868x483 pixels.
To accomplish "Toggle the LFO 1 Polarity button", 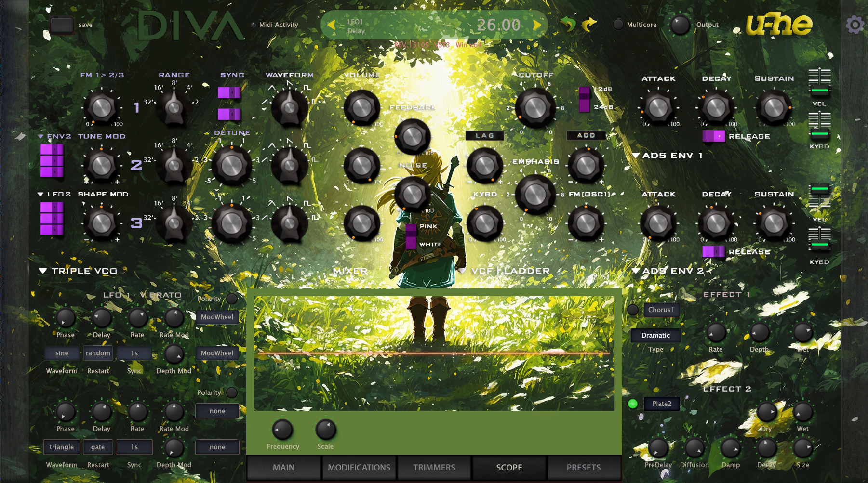I will coord(232,299).
